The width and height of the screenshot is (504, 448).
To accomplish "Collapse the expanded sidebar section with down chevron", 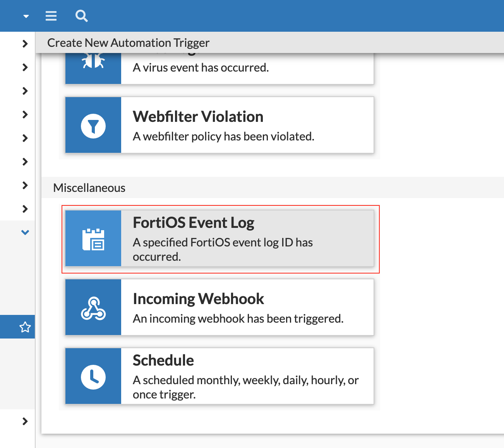I will [x=25, y=233].
